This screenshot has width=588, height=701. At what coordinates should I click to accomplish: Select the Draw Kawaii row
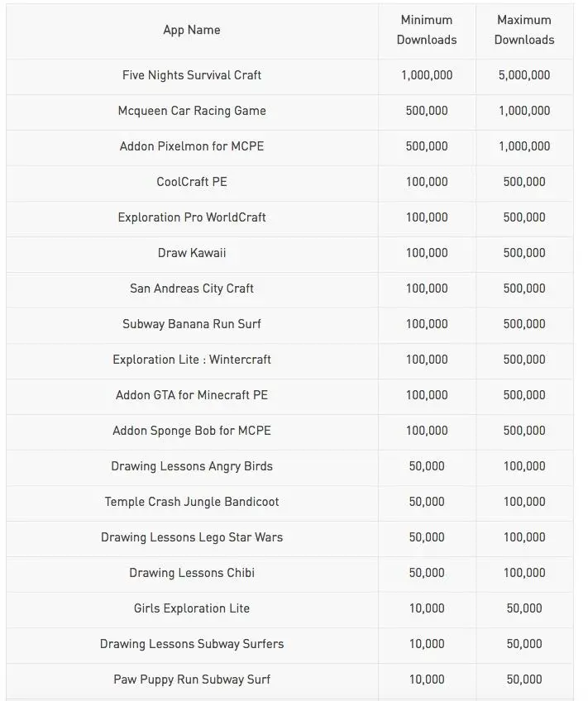tap(289, 253)
